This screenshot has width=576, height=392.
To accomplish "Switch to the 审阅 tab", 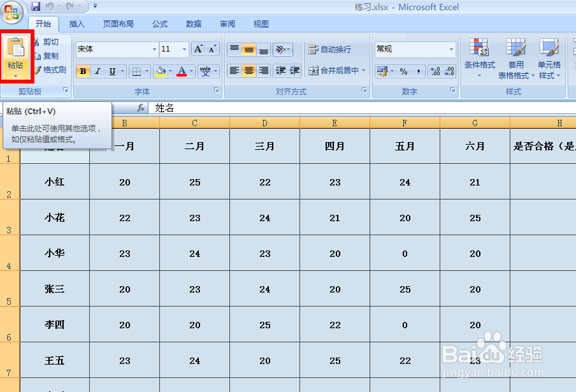I will click(x=227, y=24).
